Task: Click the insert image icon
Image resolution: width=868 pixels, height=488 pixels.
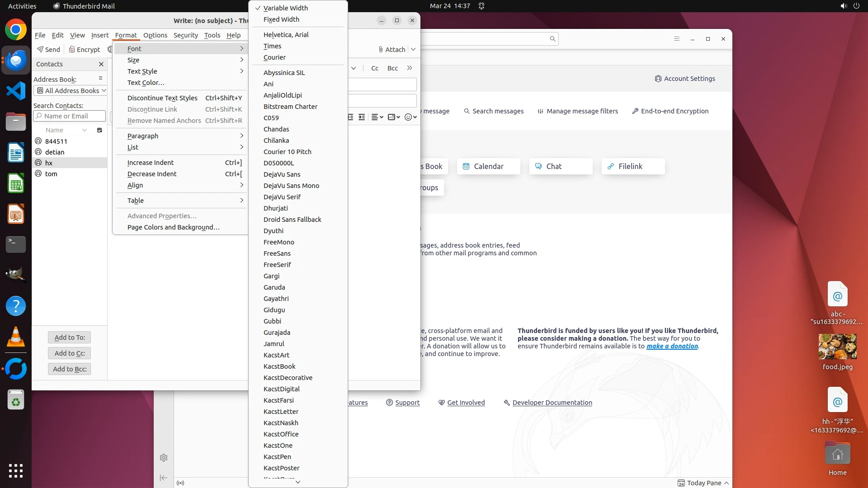Action: click(392, 117)
